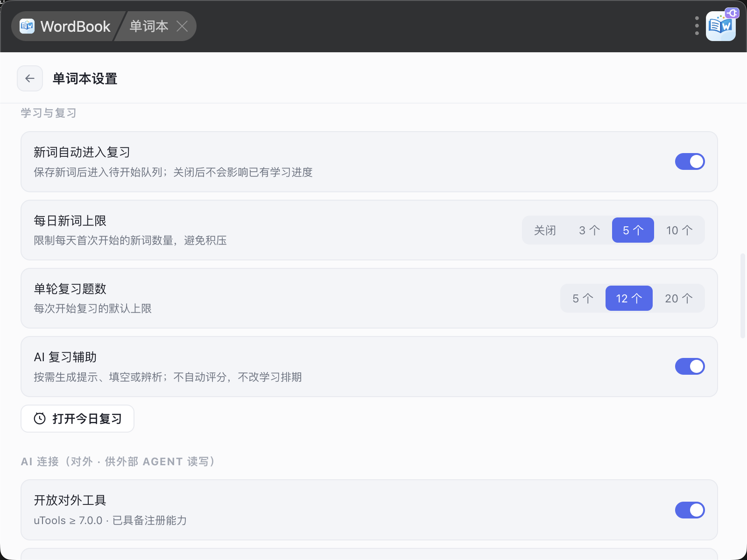Open the three-dot more options menu
The image size is (747, 560).
697,26
